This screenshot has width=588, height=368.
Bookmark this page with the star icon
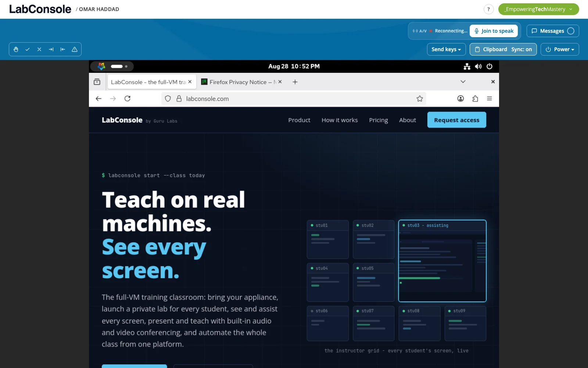[x=420, y=99]
